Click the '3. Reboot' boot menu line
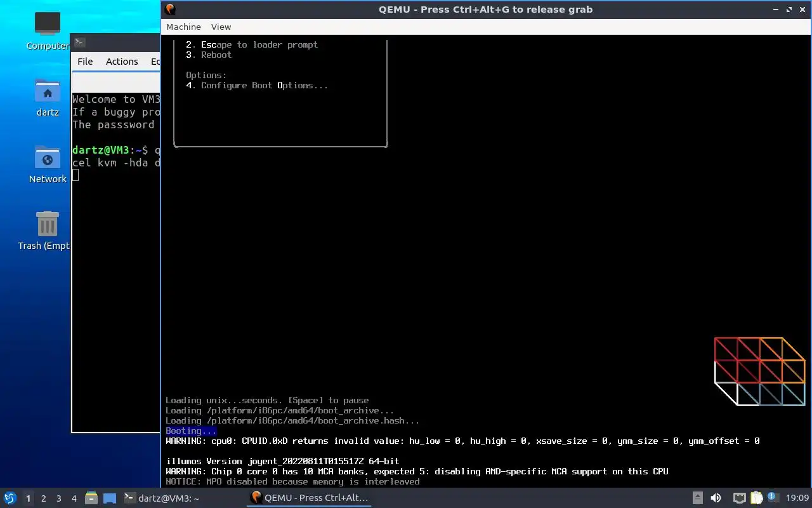This screenshot has width=812, height=508. 209,55
